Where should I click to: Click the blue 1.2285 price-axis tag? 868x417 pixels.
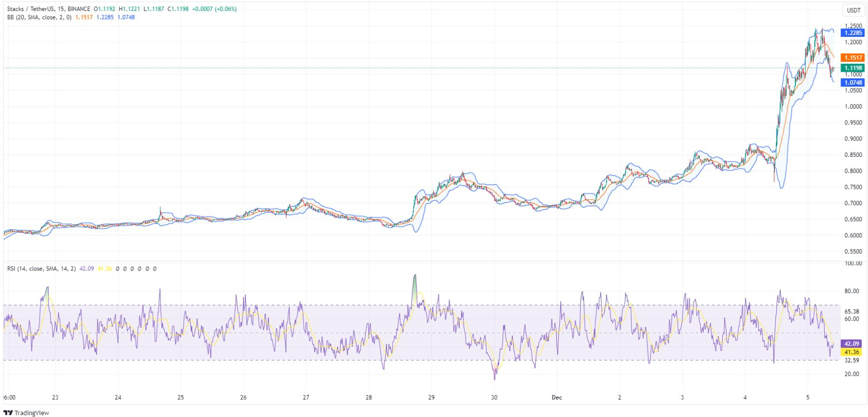853,33
